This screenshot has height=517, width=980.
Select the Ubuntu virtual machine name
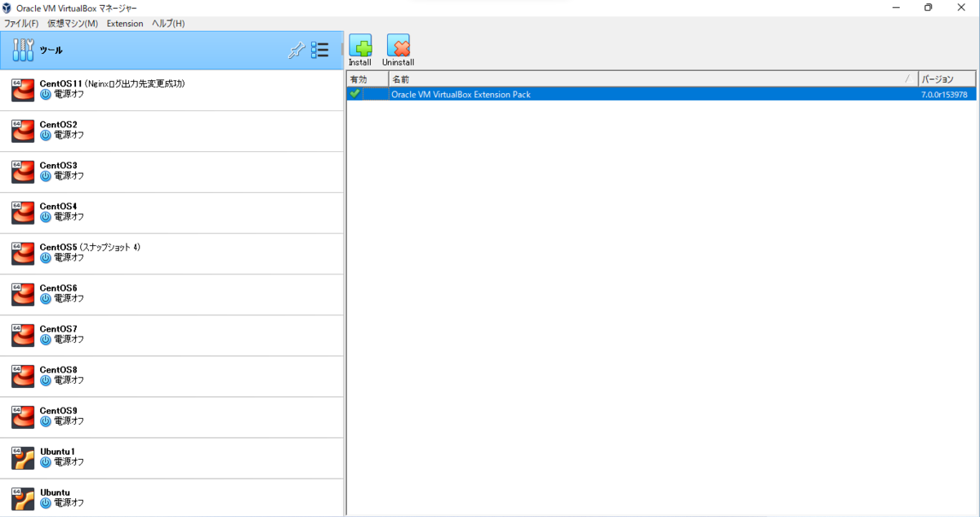[x=55, y=492]
